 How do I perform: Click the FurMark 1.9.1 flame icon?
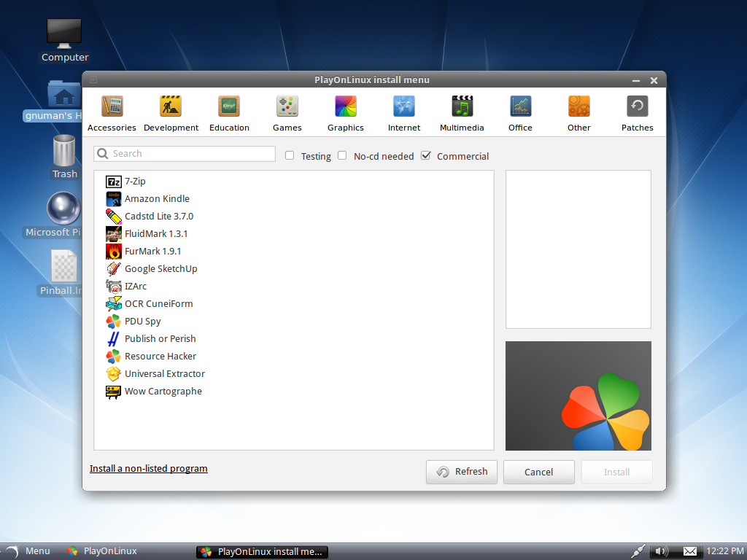click(113, 252)
